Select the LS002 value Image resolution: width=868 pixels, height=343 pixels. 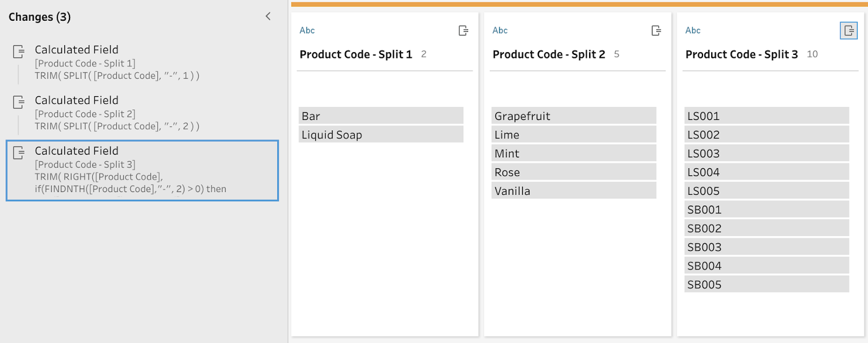coord(767,134)
